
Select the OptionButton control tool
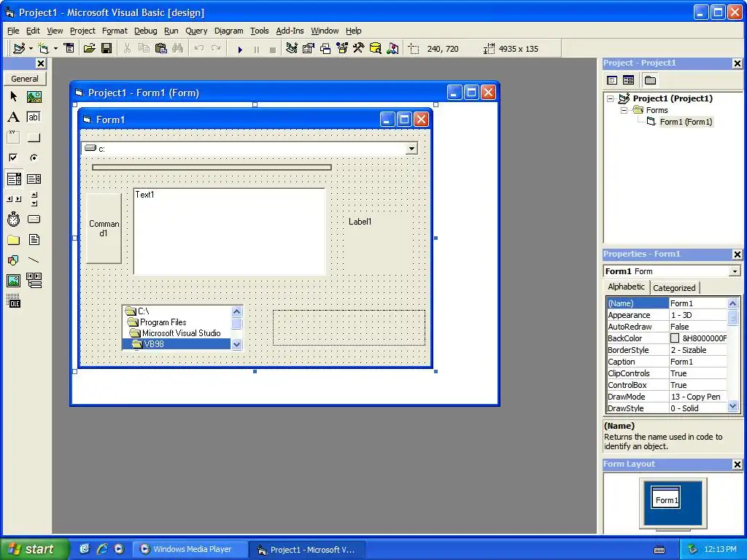34,157
